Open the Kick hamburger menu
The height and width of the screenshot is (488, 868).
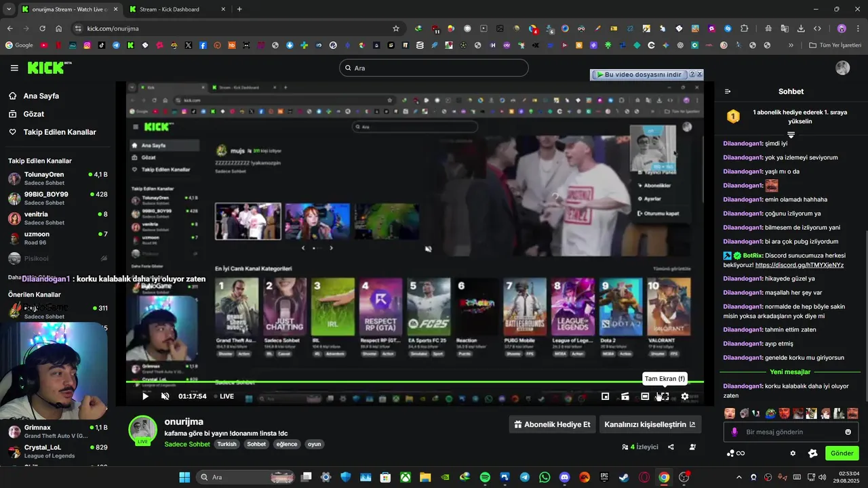coord(14,68)
